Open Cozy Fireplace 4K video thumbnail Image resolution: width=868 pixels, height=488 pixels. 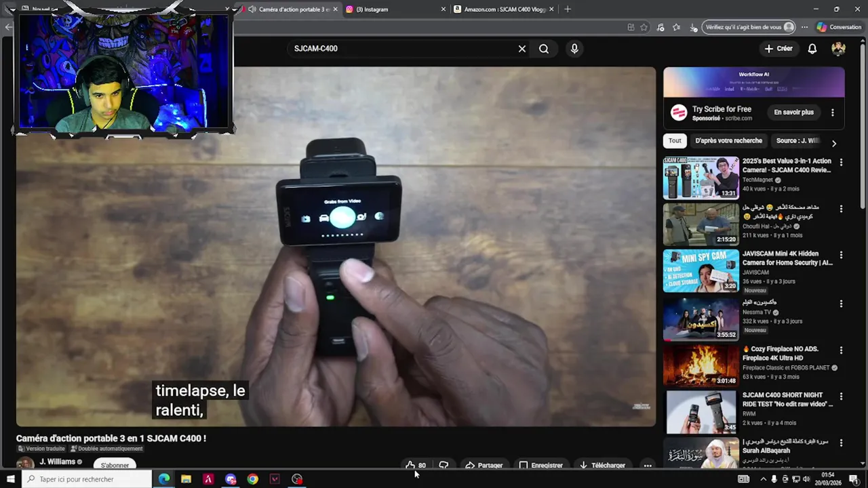pyautogui.click(x=701, y=365)
